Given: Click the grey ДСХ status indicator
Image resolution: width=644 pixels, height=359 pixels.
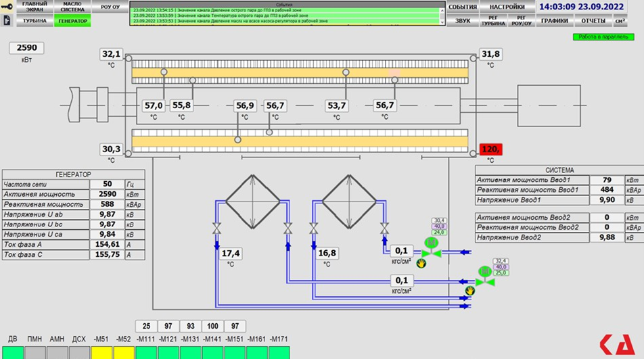Looking at the screenshot, I should 79,353.
